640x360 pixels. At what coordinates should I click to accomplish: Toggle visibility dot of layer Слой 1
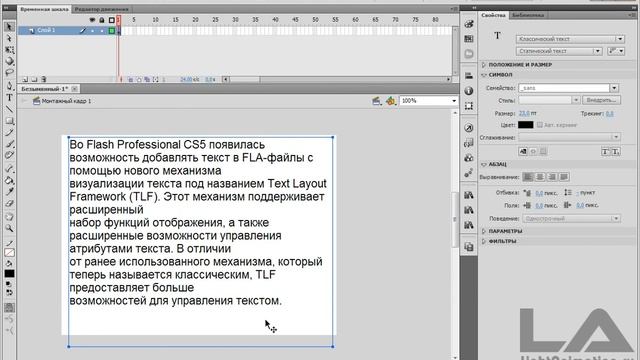tap(92, 31)
